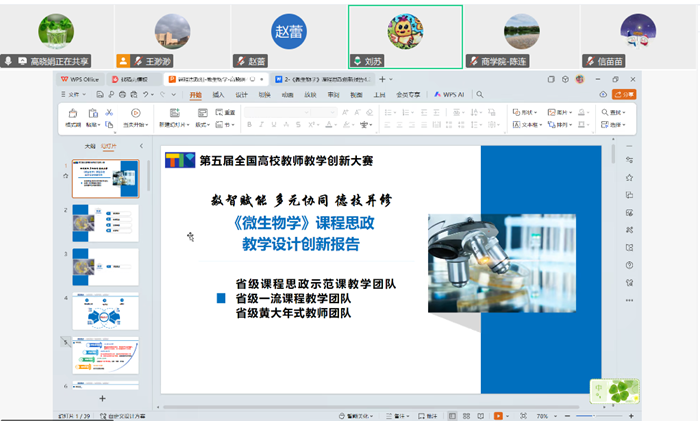
Task: Toggle Bold formatting
Action: (249, 125)
